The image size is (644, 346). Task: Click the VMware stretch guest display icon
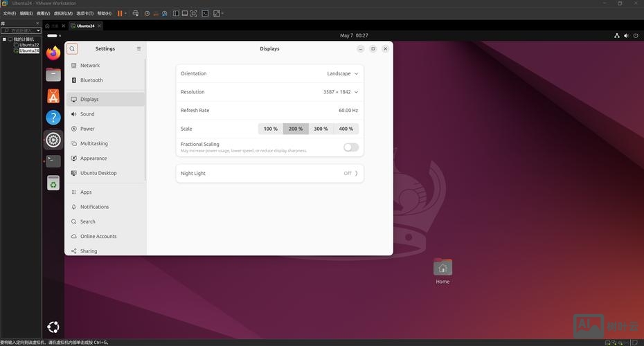[x=217, y=14]
